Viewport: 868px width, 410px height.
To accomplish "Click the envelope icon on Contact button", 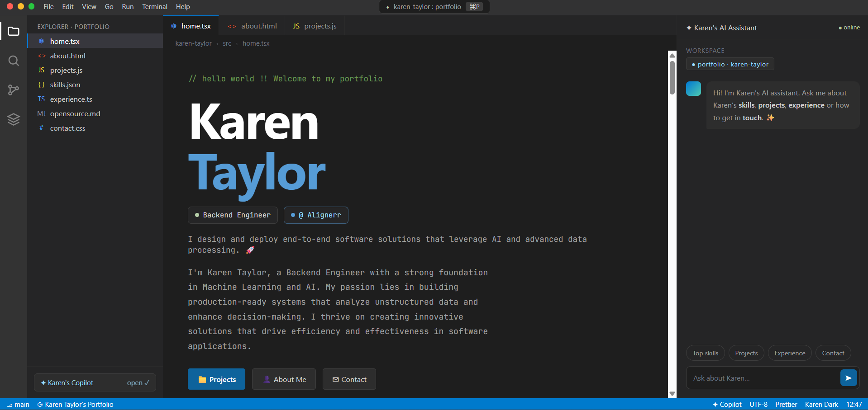I will (336, 380).
